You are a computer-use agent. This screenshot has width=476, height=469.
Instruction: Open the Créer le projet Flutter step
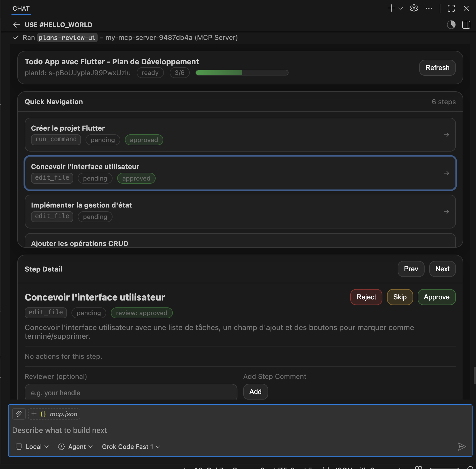[240, 135]
